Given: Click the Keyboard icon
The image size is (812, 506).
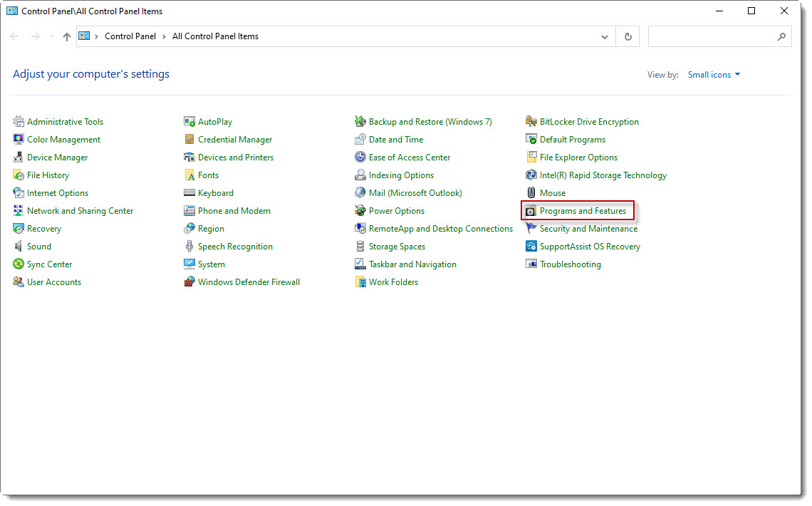Looking at the screenshot, I should point(189,193).
